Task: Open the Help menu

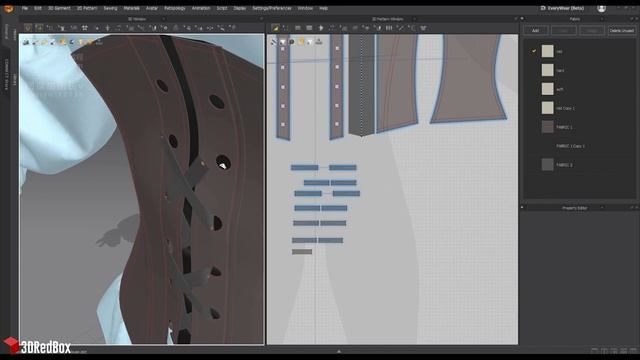Action: [324, 8]
